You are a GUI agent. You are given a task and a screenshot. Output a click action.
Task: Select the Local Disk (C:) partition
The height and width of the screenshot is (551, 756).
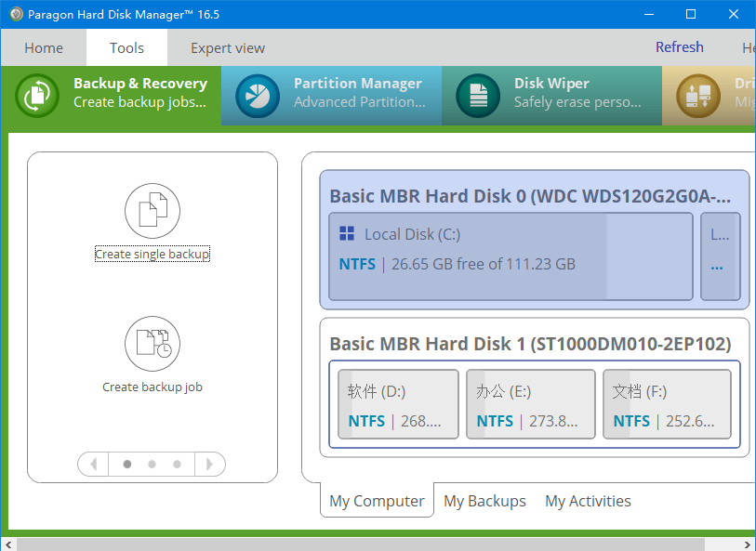point(511,256)
